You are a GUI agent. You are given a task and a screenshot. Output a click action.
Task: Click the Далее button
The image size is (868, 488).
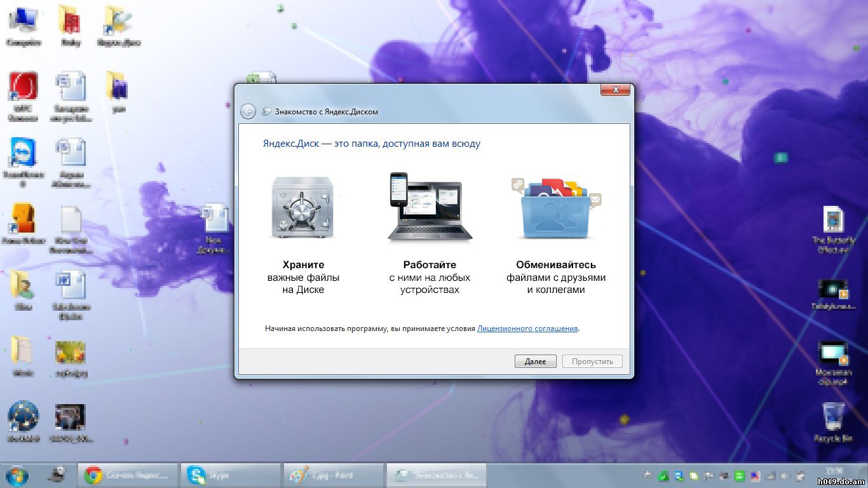[x=535, y=362]
